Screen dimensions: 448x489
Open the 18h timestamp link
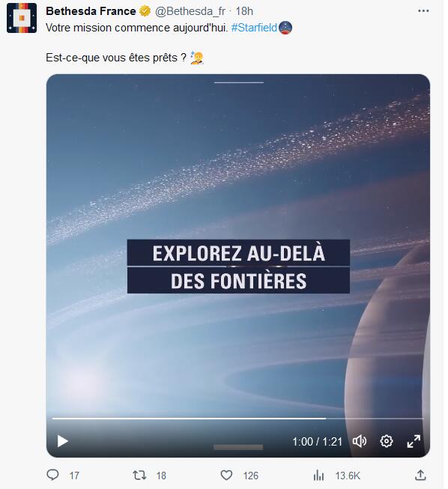244,11
